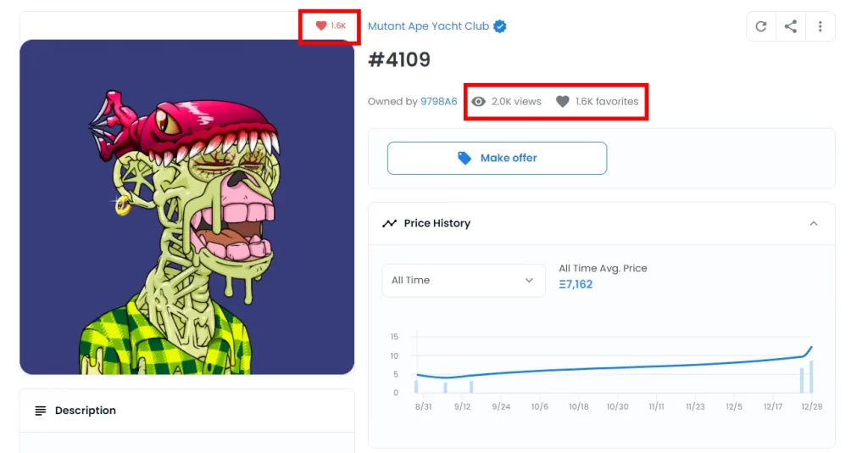Open owner 9798A6 profile link
868x453 pixels.
[x=438, y=101]
